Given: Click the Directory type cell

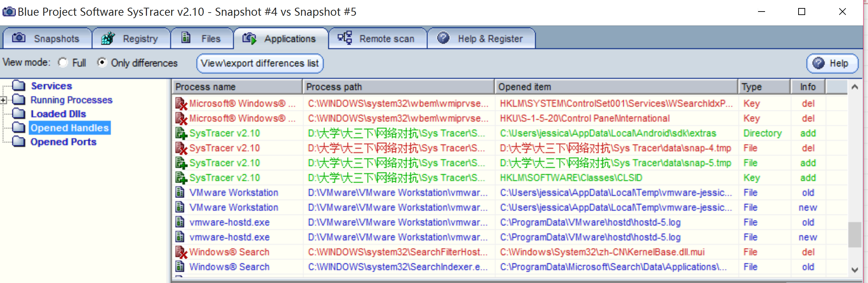Looking at the screenshot, I should [763, 133].
